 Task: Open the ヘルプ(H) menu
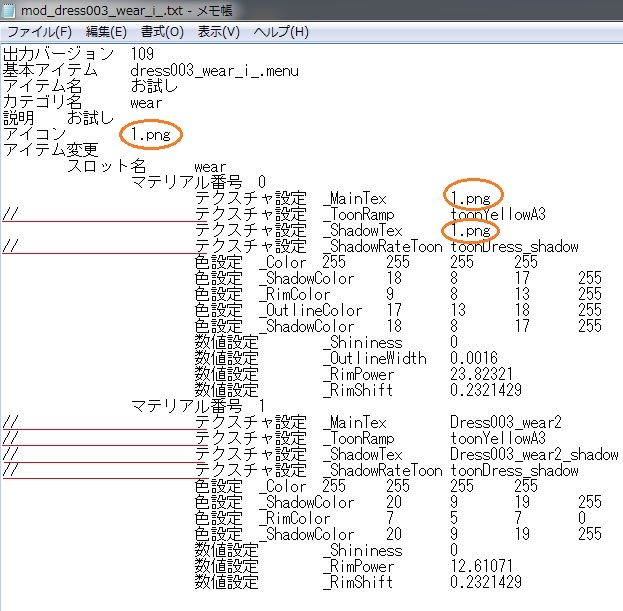(x=281, y=32)
